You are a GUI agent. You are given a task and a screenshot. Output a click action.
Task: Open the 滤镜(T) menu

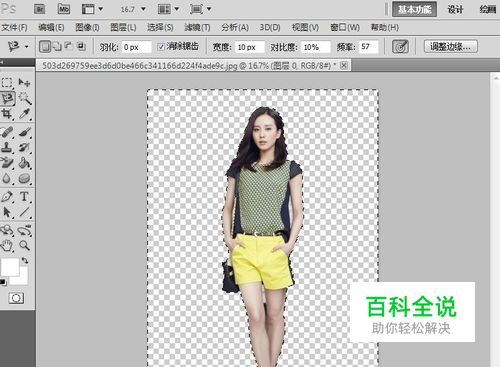coord(197,27)
